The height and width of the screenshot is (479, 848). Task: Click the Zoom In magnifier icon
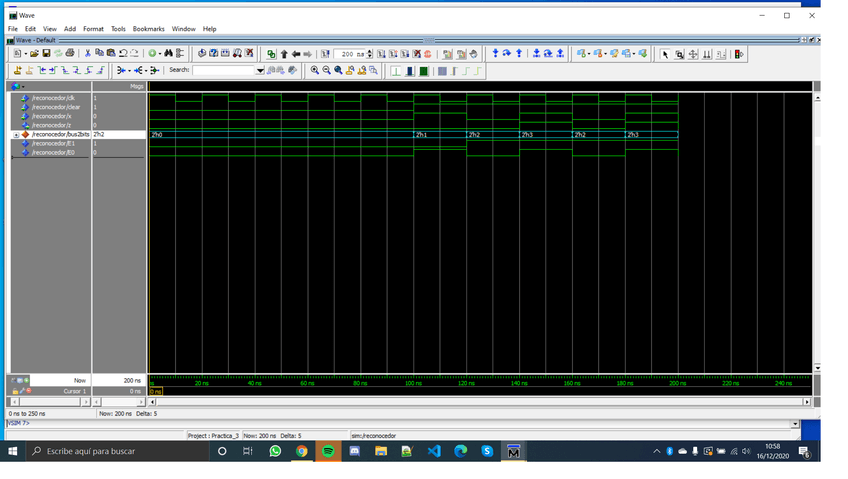click(315, 71)
